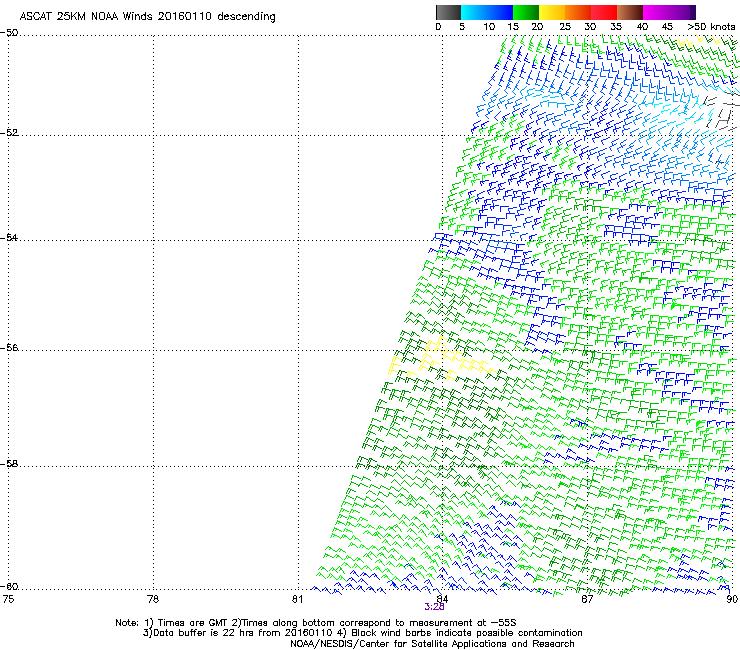Click the -50 latitude axis label
Viewport: 740px width, 650px height.
10,33
